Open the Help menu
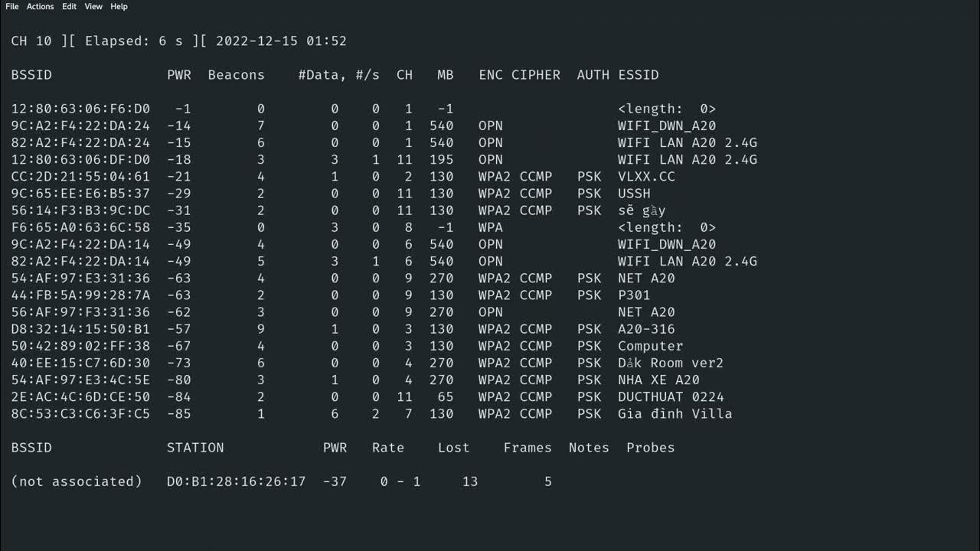980x551 pixels. click(x=119, y=6)
